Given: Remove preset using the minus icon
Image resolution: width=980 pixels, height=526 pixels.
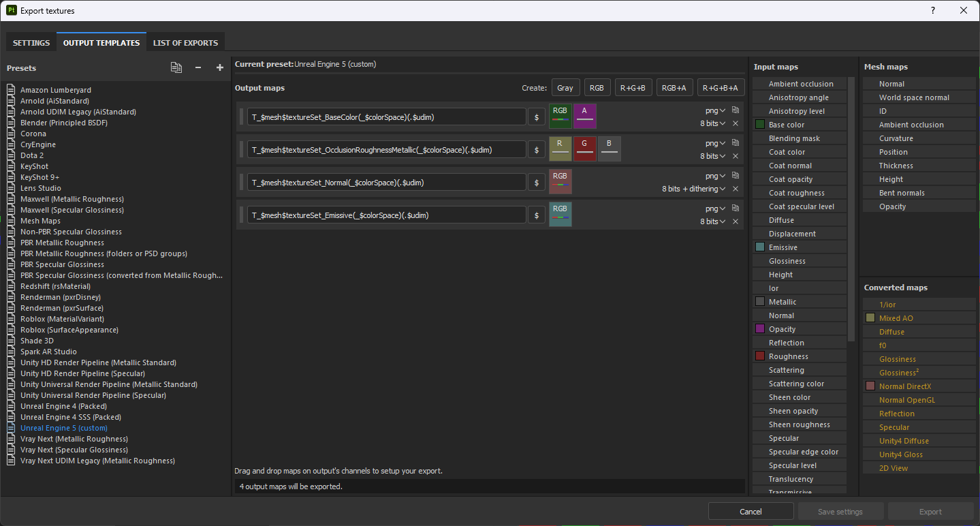Looking at the screenshot, I should 198,67.
